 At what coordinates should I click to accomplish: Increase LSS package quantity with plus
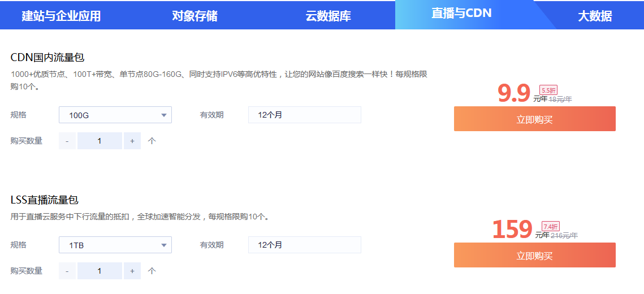coord(132,271)
